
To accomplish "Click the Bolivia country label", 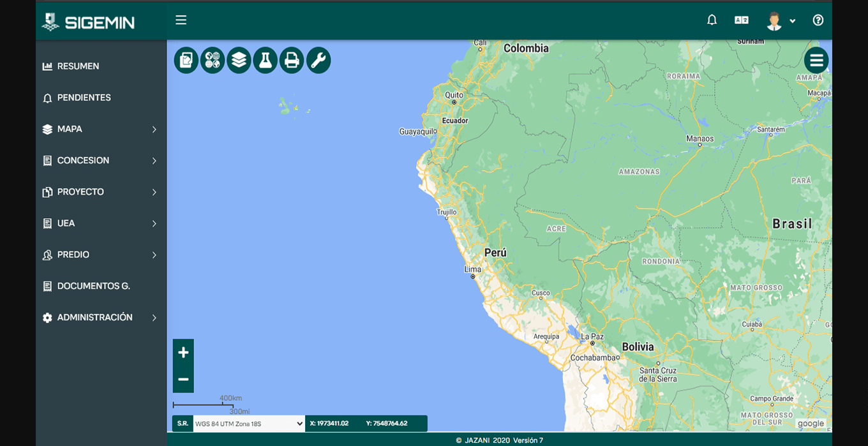I will 638,347.
